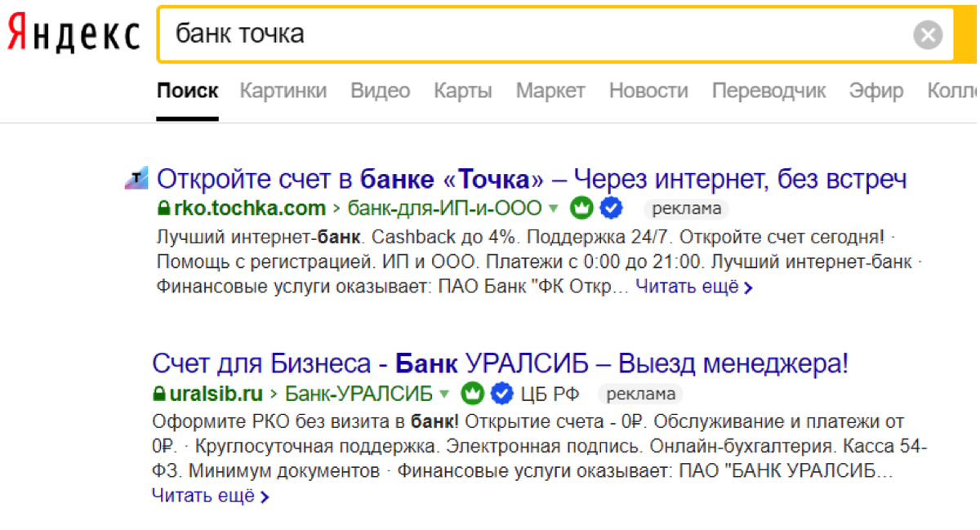Click the ЦБ РФ label beside uralsib.ru
Screen dimensions: 980x530
[549, 393]
